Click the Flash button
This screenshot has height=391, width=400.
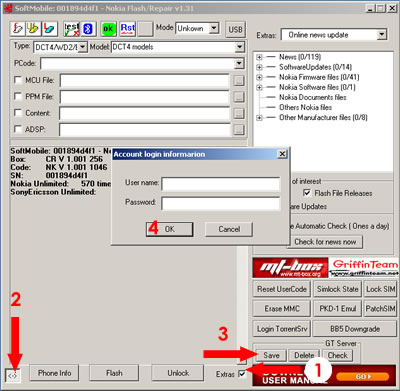[114, 373]
